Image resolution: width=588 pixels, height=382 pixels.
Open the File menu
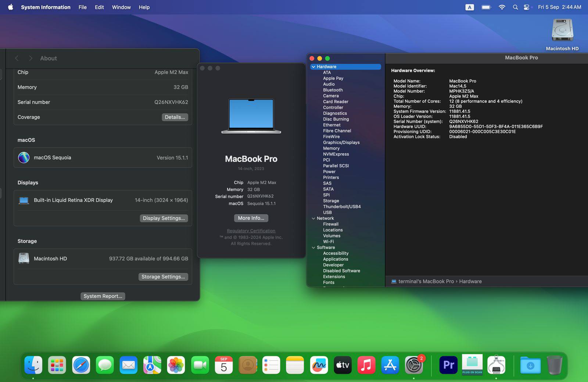tap(83, 7)
